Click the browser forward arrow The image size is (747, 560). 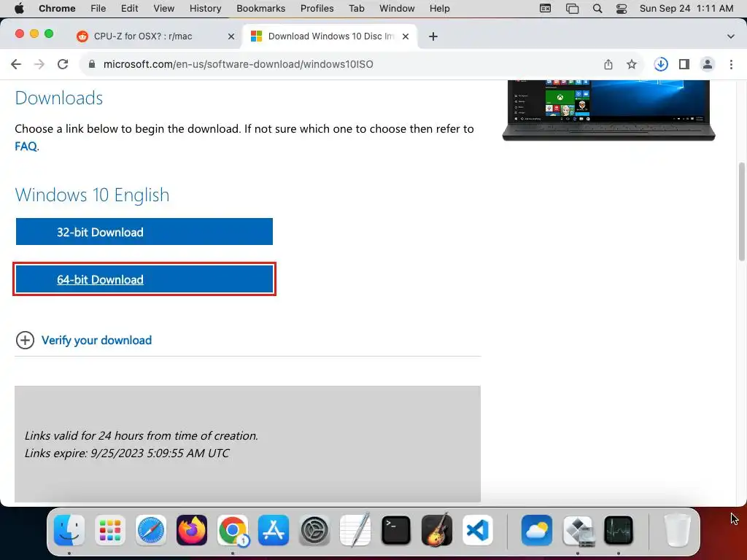tap(39, 64)
